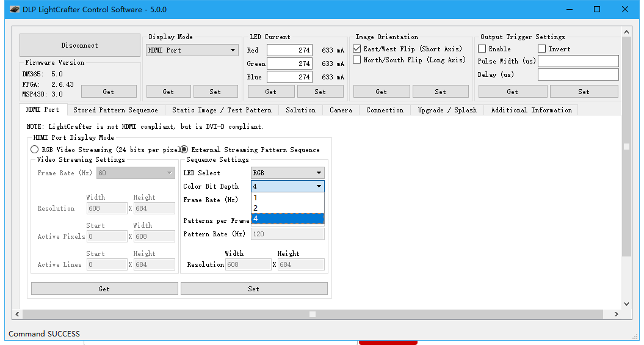
Task: Select External Streaming Pattern Sequence radio
Action: click(184, 150)
